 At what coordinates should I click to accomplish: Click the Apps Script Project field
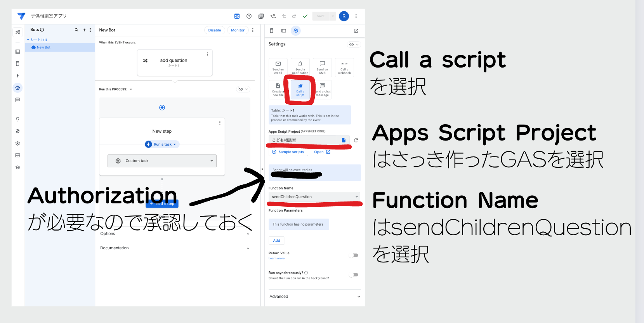point(309,140)
